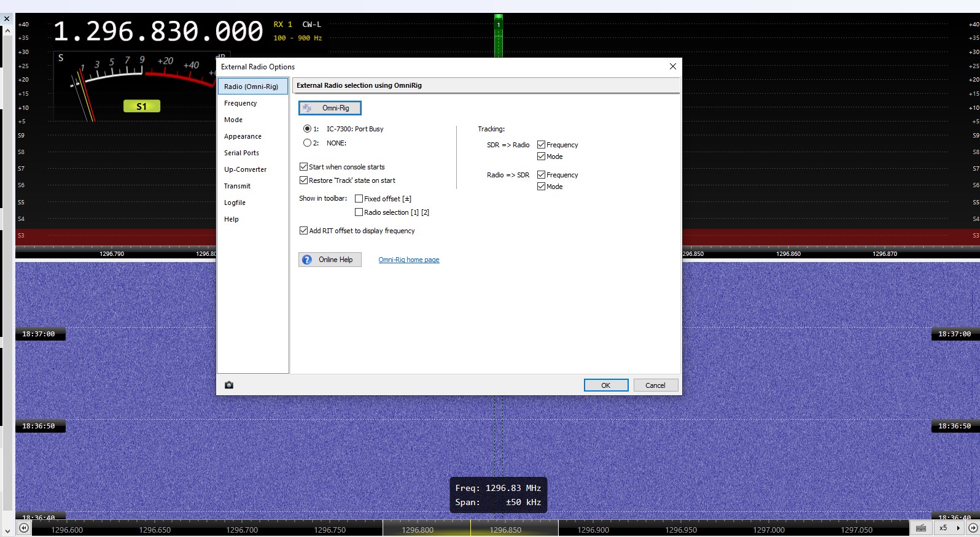The height and width of the screenshot is (537, 980).
Task: Switch to the Up-Converter options page
Action: [245, 169]
